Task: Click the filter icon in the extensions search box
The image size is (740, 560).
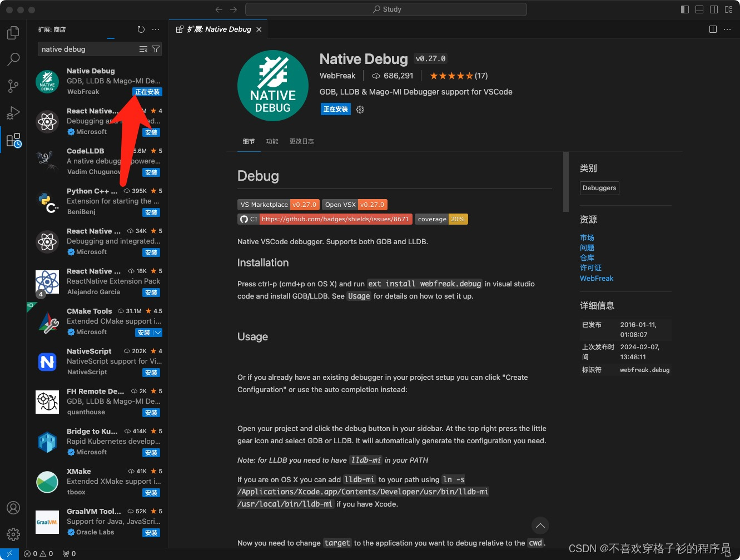Action: tap(155, 49)
